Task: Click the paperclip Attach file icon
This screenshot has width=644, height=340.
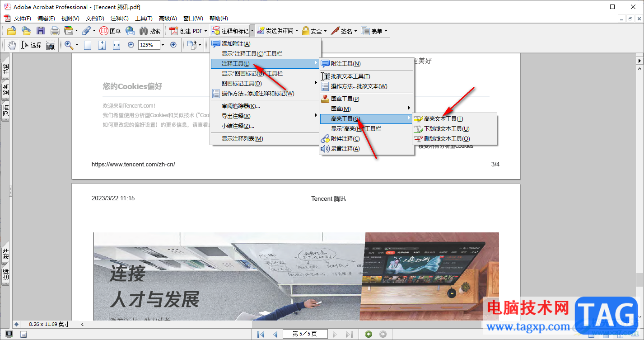Action: point(86,31)
